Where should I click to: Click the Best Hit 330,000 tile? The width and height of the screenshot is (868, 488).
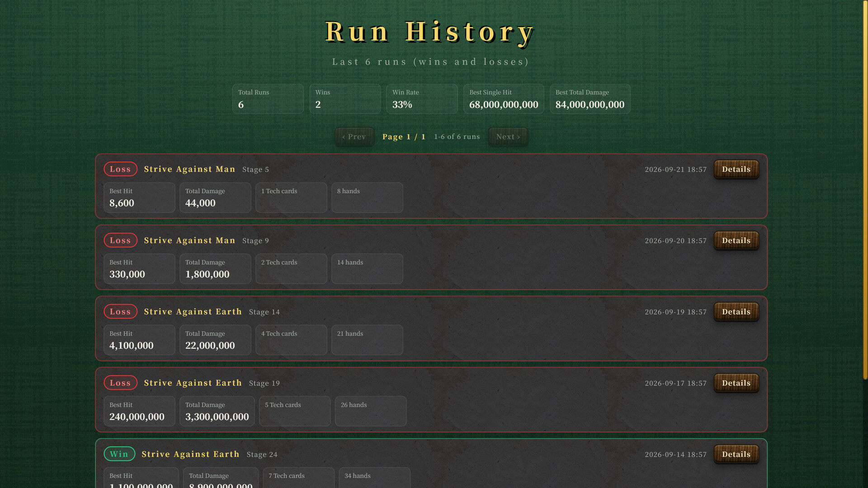[139, 269]
